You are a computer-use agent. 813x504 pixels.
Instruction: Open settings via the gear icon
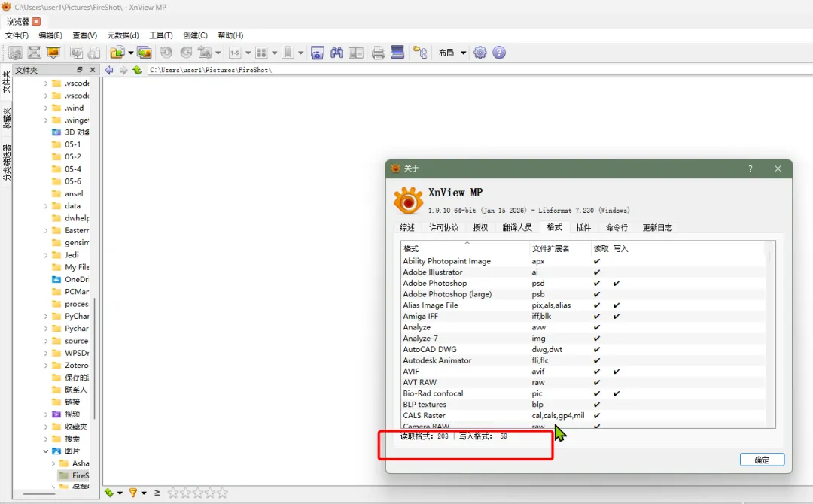tap(480, 53)
